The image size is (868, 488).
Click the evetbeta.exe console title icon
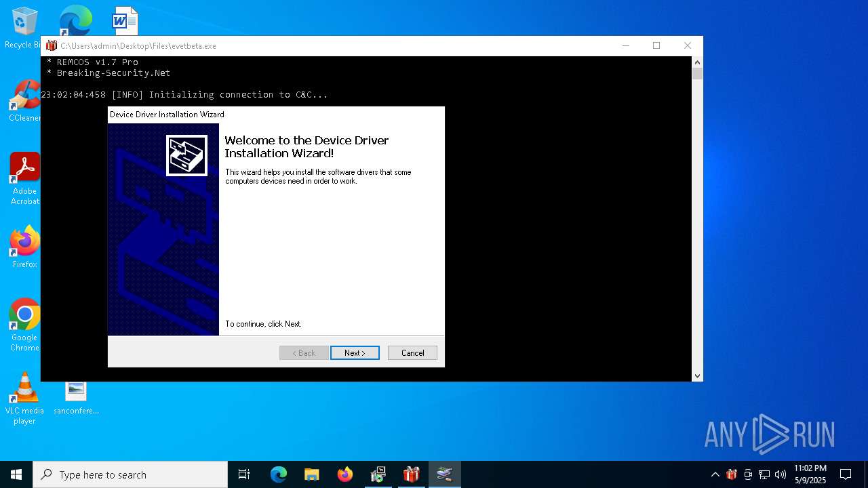point(52,46)
